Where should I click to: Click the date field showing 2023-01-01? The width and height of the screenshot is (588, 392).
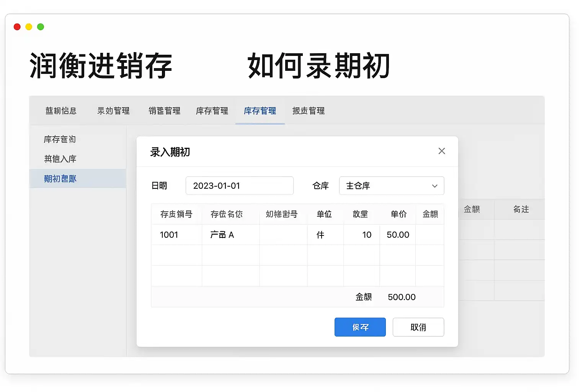point(239,186)
